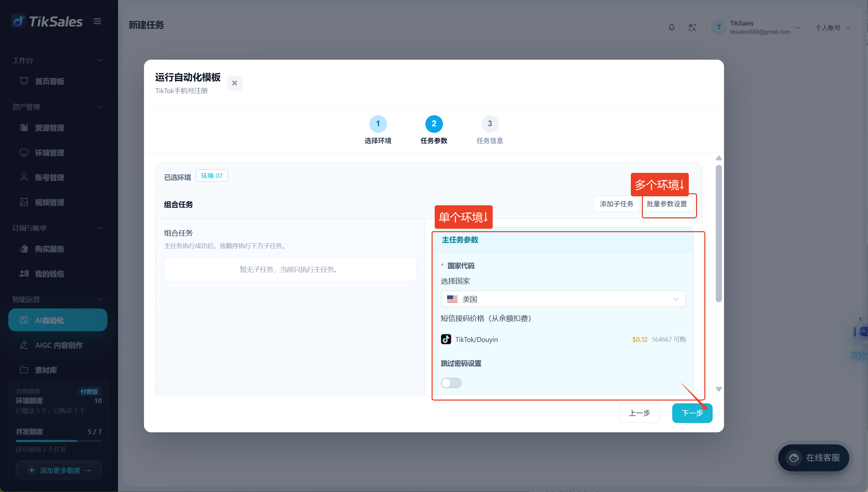Click the 批量参数设置 button
The width and height of the screenshot is (868, 492).
[667, 204]
